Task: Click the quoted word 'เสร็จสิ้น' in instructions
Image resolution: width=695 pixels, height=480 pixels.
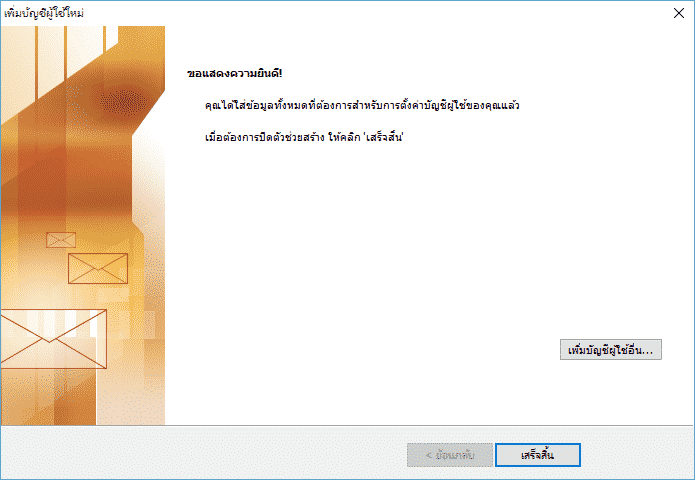Action: tap(383, 137)
